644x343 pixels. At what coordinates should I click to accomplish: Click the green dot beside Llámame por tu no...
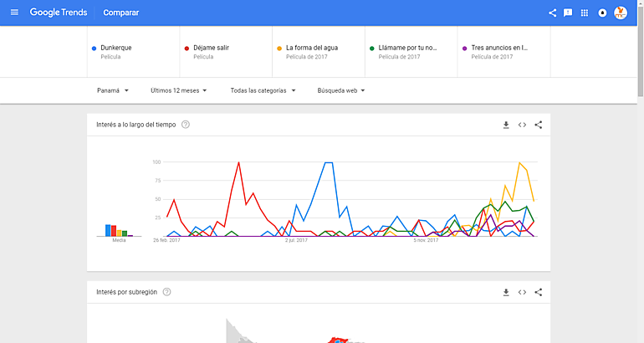371,49
